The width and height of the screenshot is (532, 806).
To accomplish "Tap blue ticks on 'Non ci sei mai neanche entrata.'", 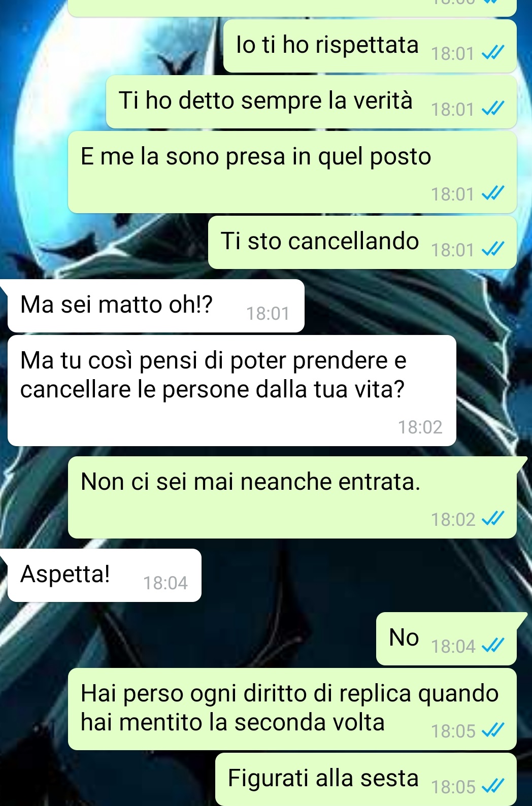I will (x=492, y=518).
